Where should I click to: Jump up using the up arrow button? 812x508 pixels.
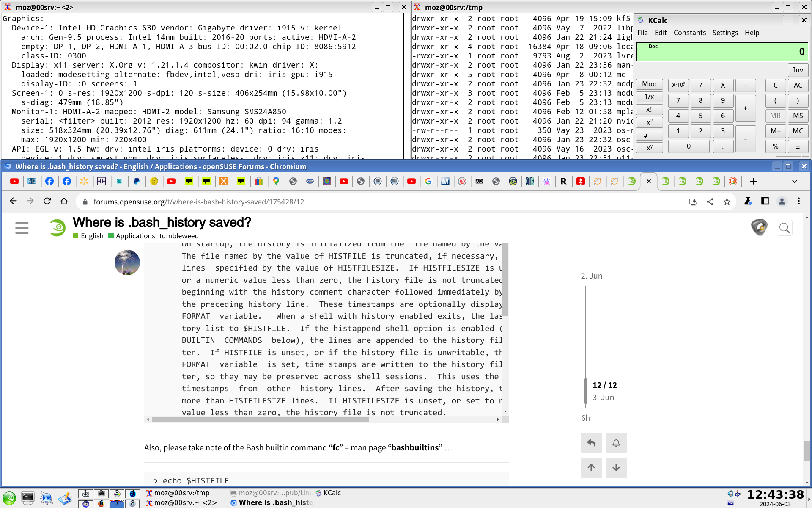591,467
